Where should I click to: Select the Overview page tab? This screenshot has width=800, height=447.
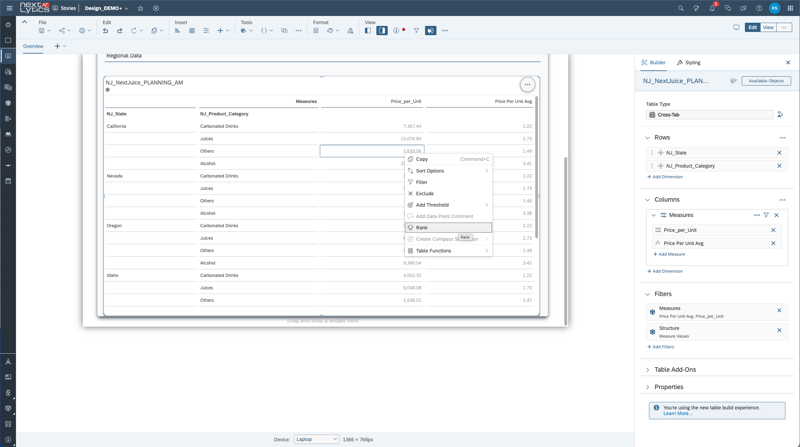pyautogui.click(x=33, y=46)
